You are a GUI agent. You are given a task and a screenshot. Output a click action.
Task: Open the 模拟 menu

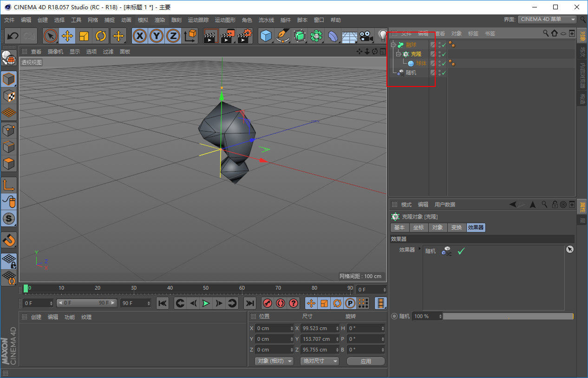[x=143, y=20]
